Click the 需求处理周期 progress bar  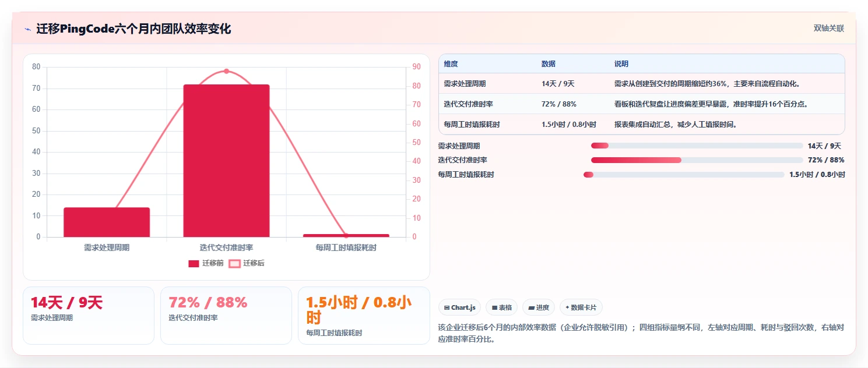point(697,146)
